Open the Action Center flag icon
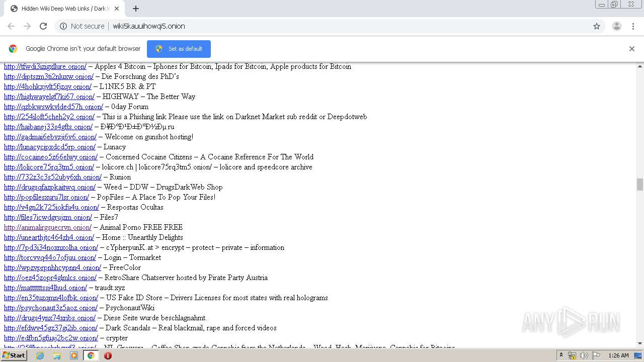This screenshot has width=644, height=362. pos(596,355)
